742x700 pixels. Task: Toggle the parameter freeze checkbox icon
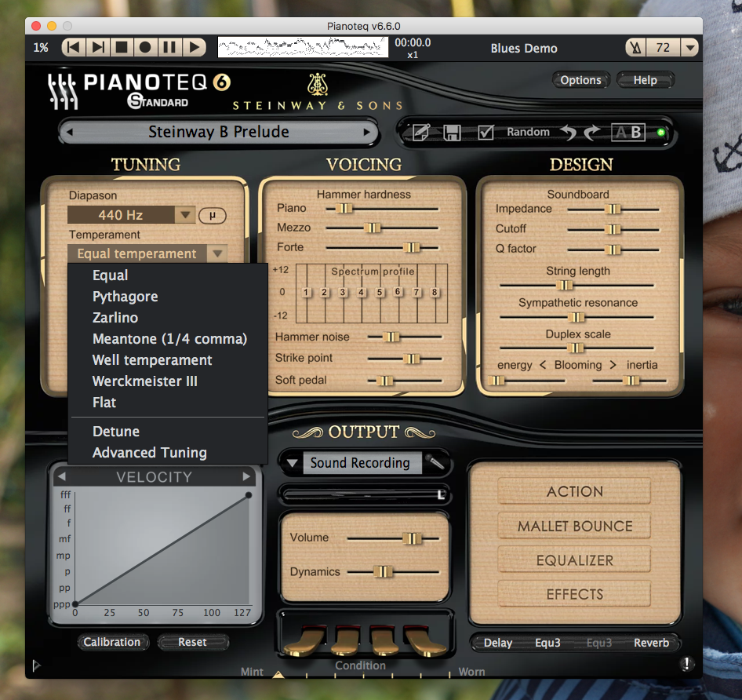pyautogui.click(x=486, y=132)
